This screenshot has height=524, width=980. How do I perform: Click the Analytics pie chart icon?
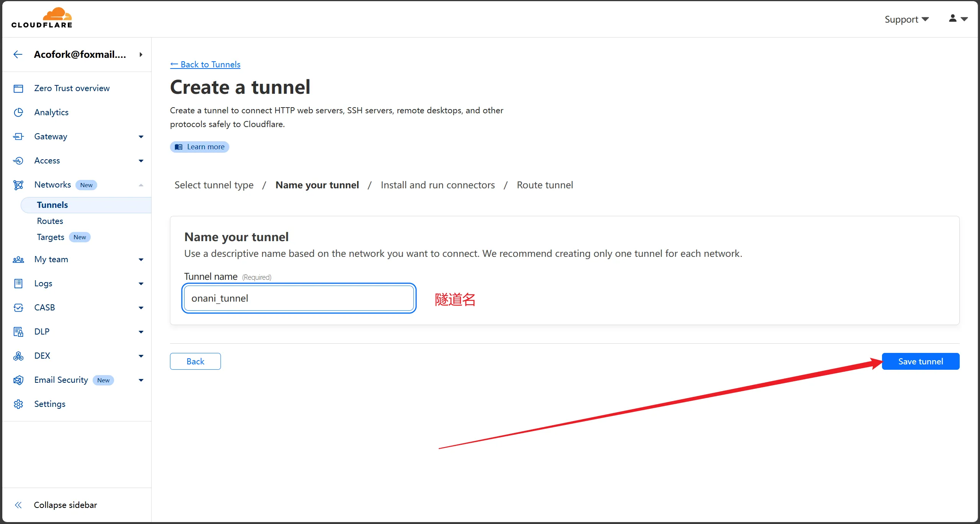[18, 113]
